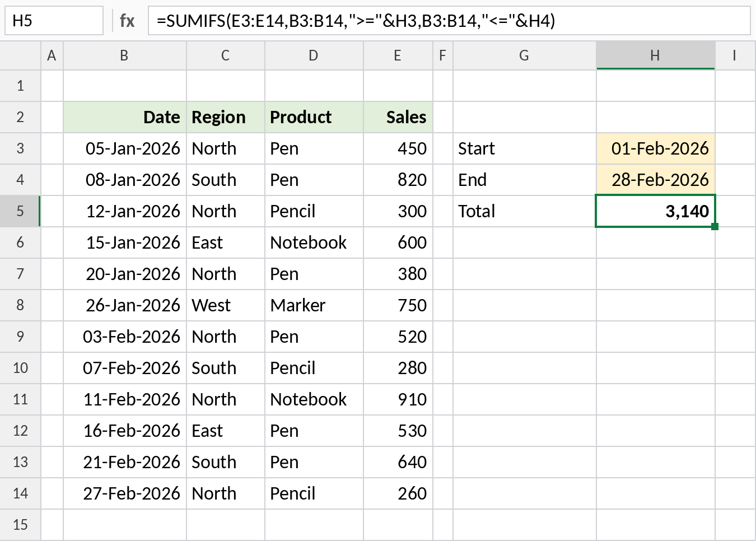Click the fill handle of cell H5

pyautogui.click(x=715, y=226)
